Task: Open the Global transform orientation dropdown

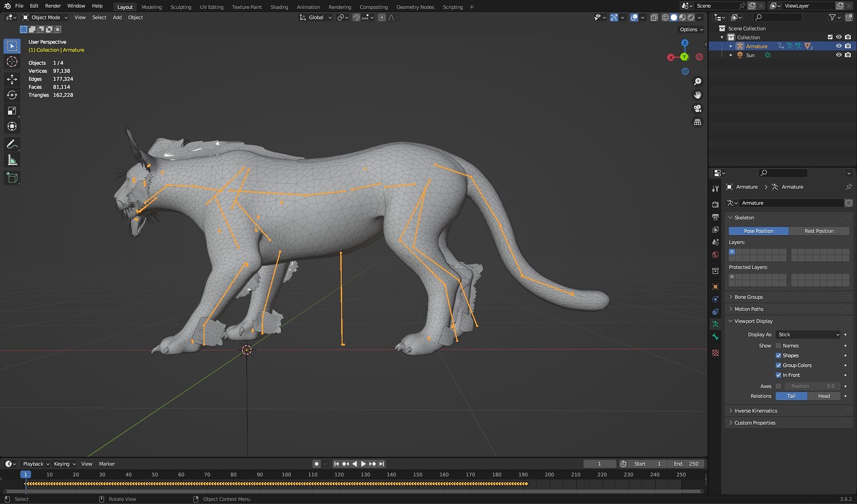Action: [x=316, y=18]
